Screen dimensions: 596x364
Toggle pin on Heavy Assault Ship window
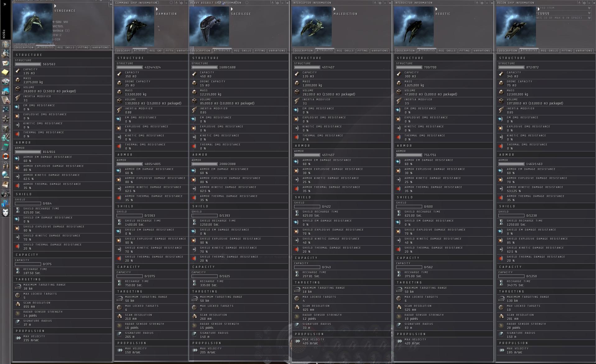(278, 3)
